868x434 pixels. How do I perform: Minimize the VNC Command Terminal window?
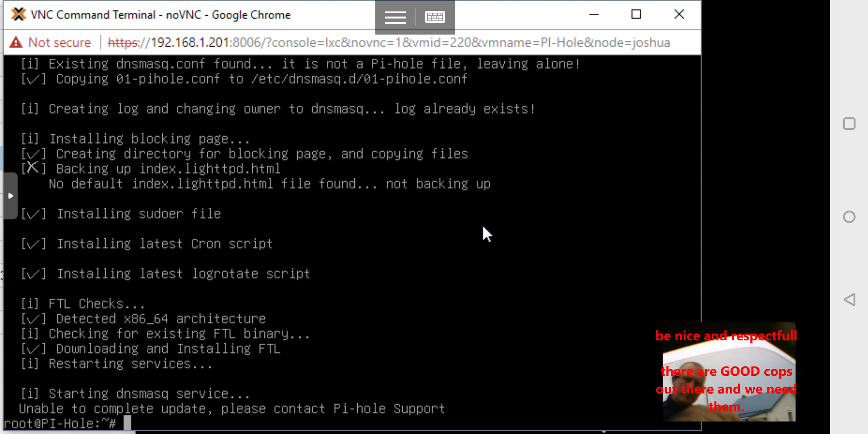click(594, 14)
